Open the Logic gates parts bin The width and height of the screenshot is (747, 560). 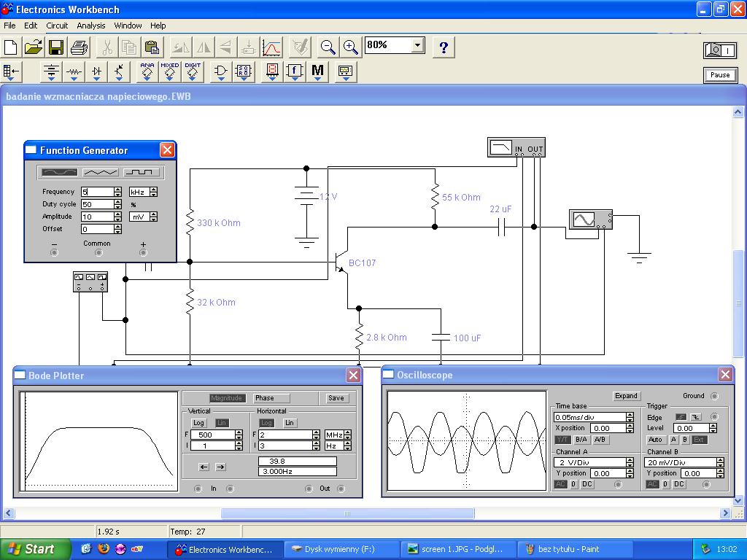point(220,72)
